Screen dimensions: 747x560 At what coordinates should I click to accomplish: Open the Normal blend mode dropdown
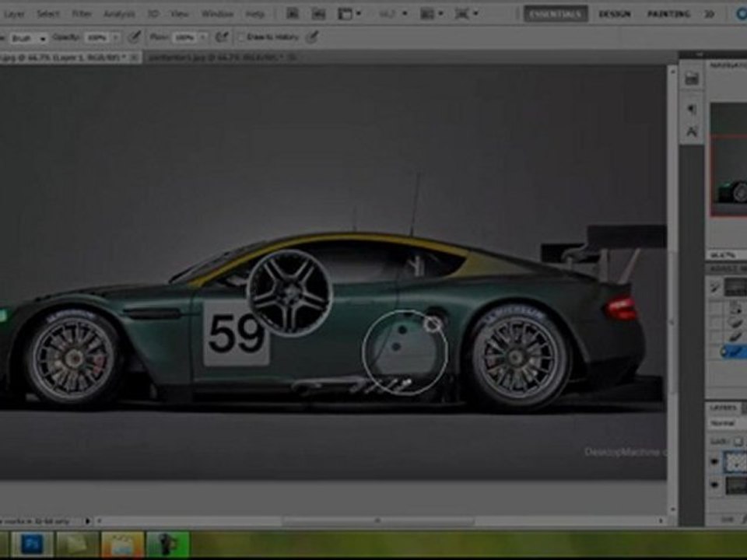coord(727,423)
